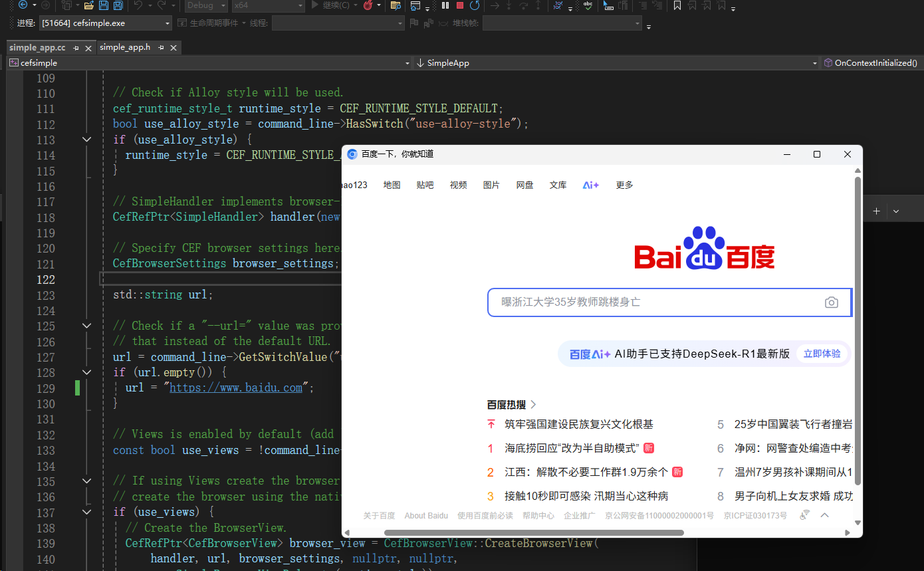Click the Baidu logo image

(x=705, y=248)
